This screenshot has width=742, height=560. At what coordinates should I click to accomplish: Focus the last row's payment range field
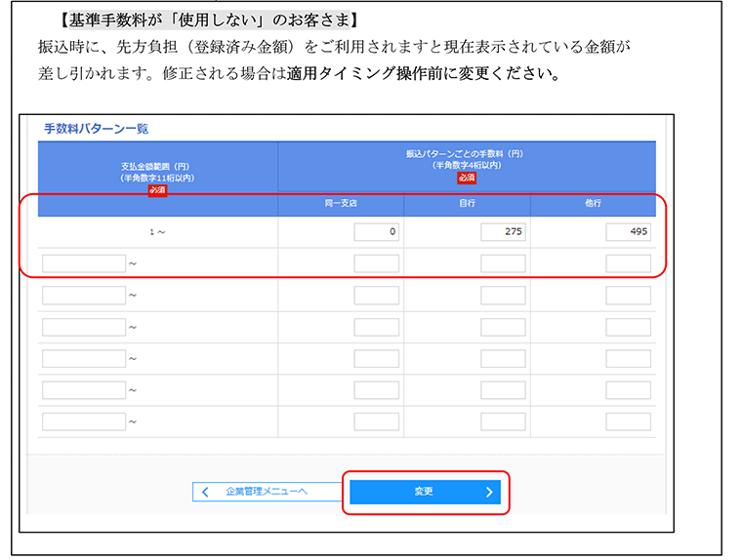point(84,421)
